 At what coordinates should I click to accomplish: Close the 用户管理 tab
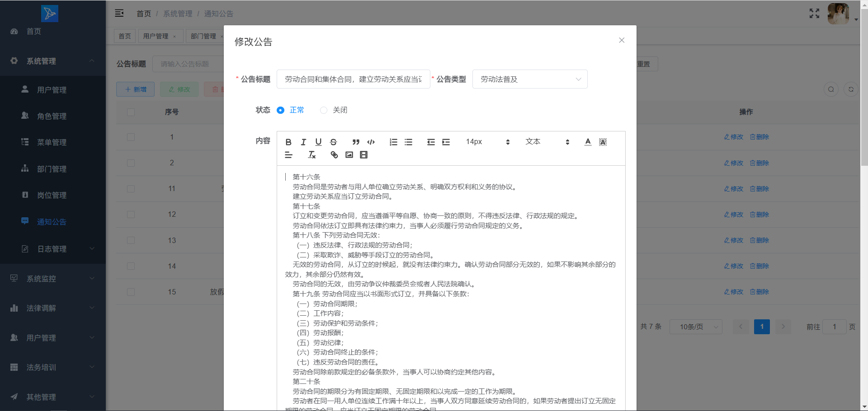[x=175, y=37]
